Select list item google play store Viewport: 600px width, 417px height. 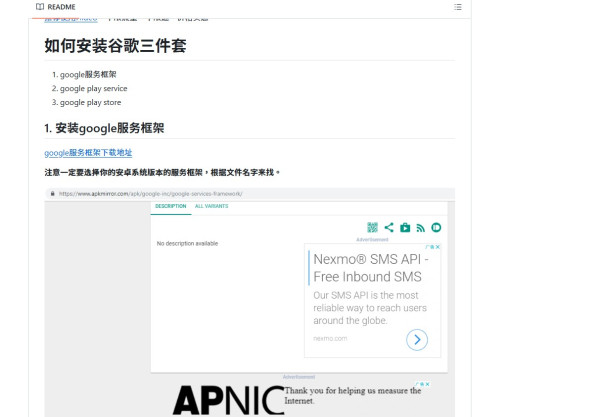[x=90, y=103]
